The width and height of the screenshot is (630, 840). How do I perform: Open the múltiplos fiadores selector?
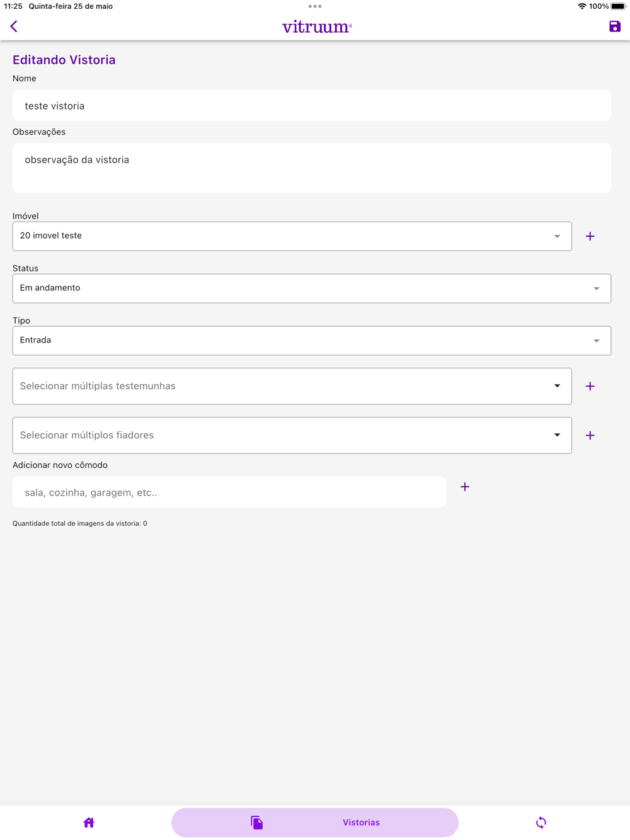point(292,435)
